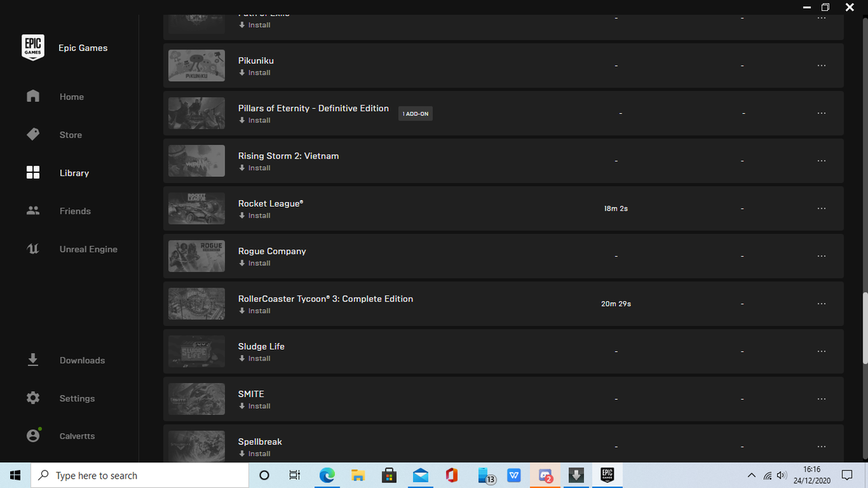
Task: Open options menu for Spellbreak
Action: 821,447
